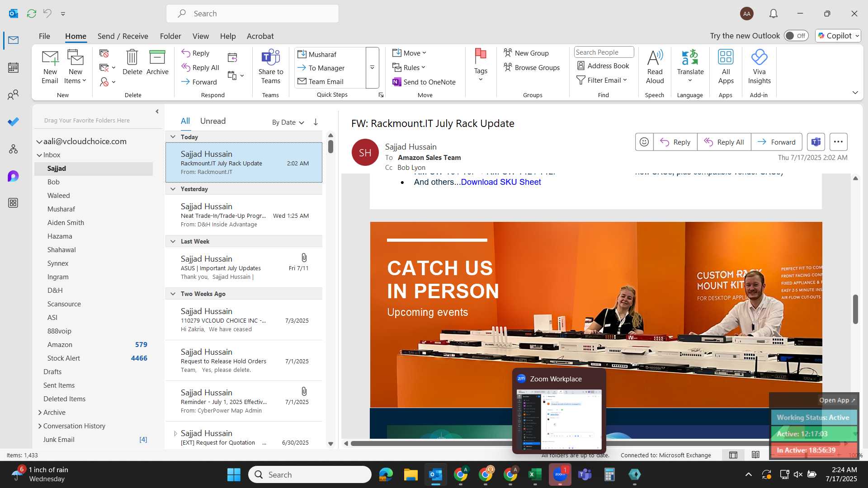Open To Do checkmark in navigation bar
This screenshot has height=488, width=868.
13,122
